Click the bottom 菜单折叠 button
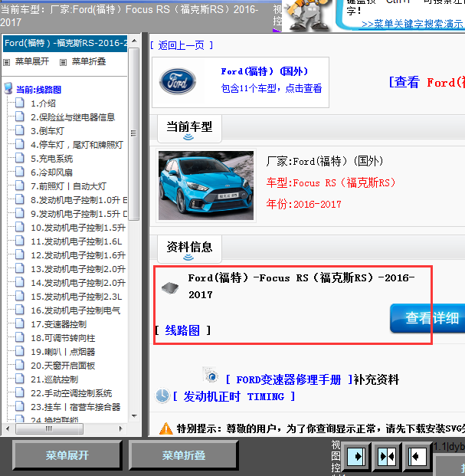This screenshot has height=476, width=465. [x=184, y=455]
